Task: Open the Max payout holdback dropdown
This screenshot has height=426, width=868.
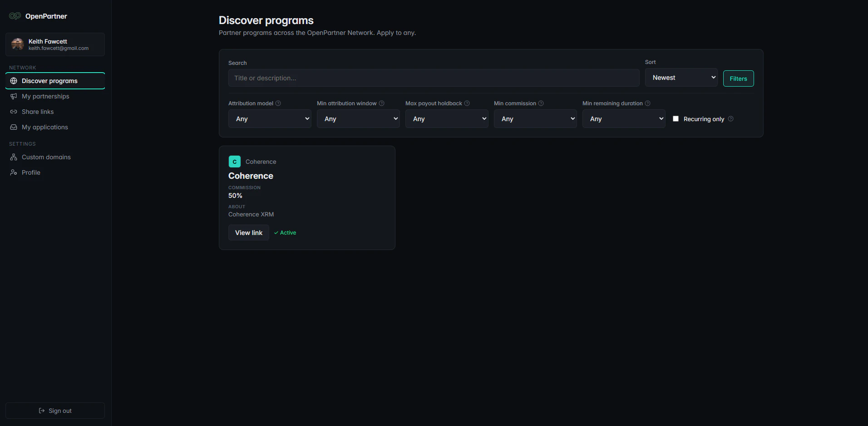Action: coord(447,119)
